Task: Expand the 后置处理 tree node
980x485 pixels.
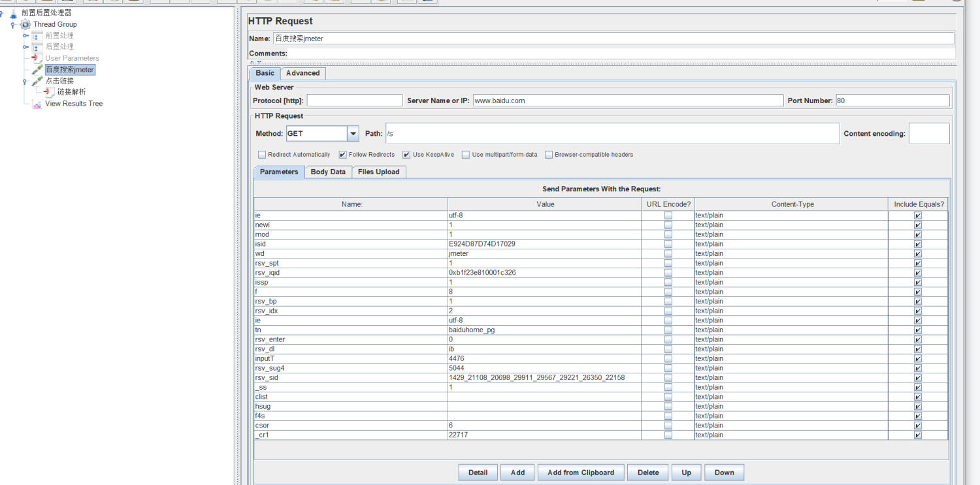Action: 25,47
